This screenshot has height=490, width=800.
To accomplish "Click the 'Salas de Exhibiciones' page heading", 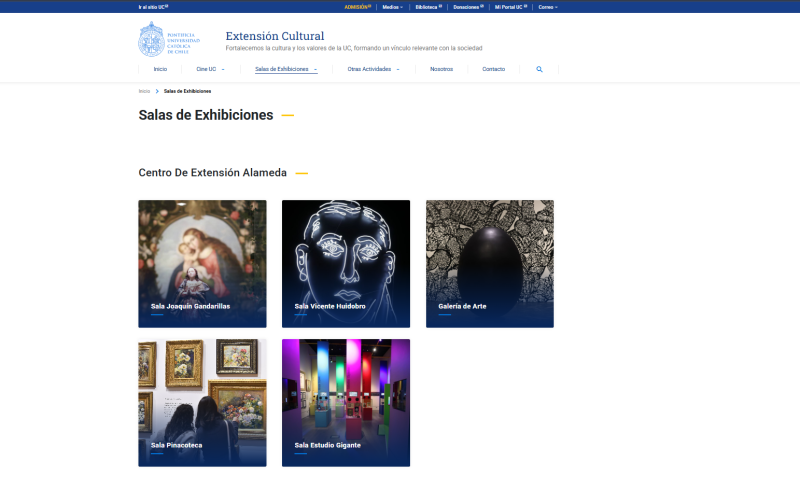I will pyautogui.click(x=206, y=115).
